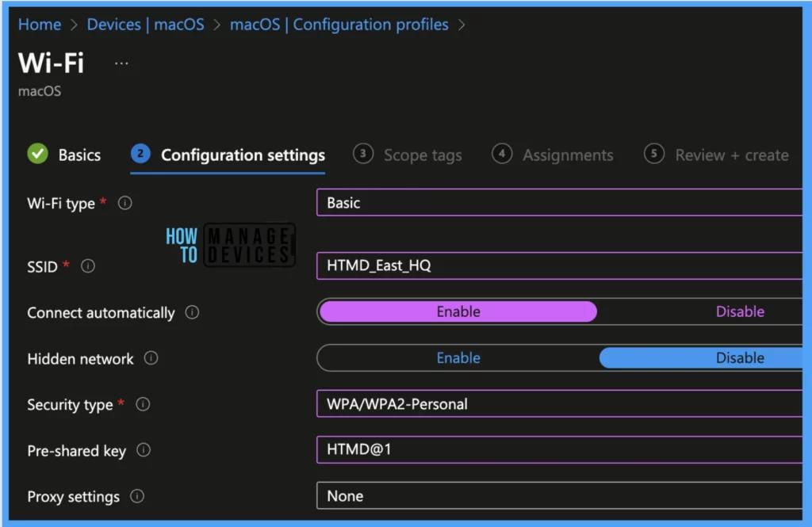
Task: Enable Connect automatically option
Action: click(458, 311)
